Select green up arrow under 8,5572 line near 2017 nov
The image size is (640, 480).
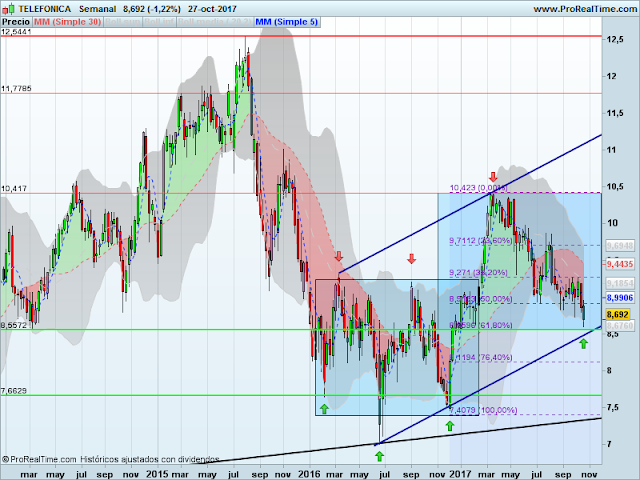(583, 344)
